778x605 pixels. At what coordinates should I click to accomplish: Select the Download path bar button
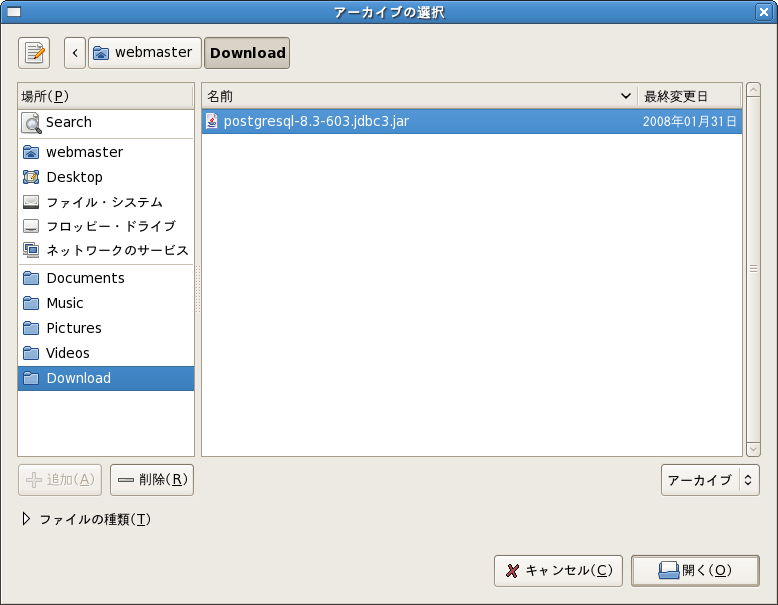point(247,53)
